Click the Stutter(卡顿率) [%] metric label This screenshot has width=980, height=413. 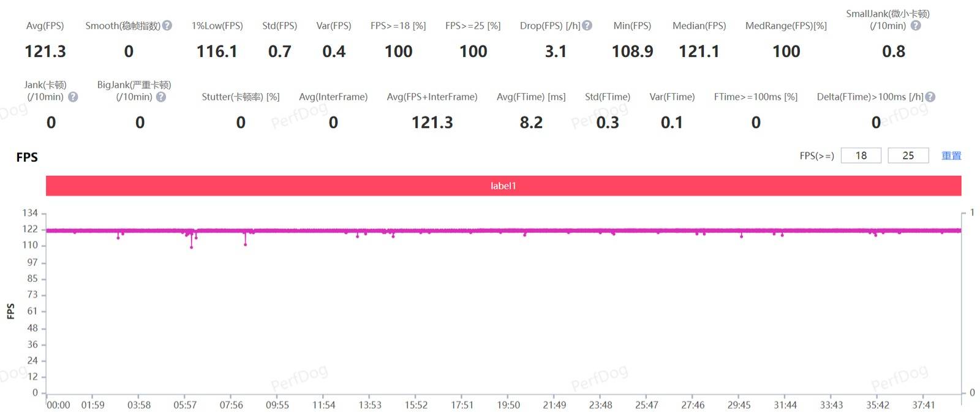[x=240, y=97]
